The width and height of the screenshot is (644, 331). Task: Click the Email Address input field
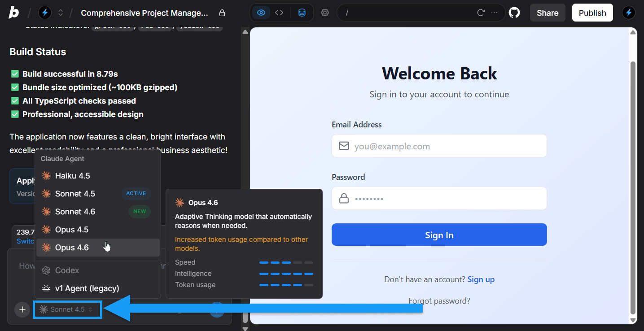click(x=439, y=146)
